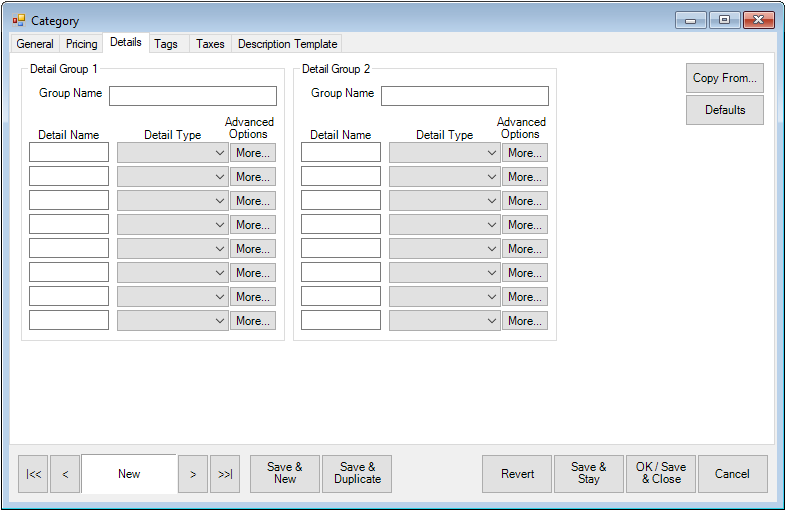Click the Copy From... button
The image size is (786, 510).
(x=725, y=79)
